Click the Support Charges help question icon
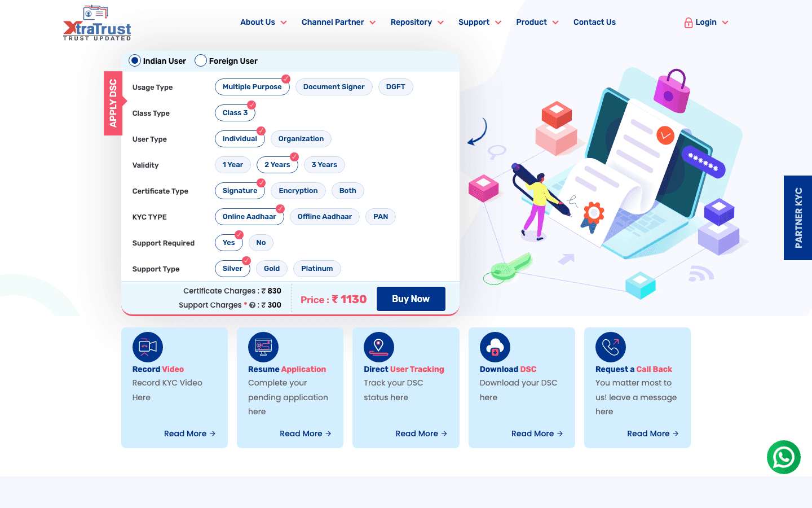This screenshot has width=812, height=508. point(253,305)
